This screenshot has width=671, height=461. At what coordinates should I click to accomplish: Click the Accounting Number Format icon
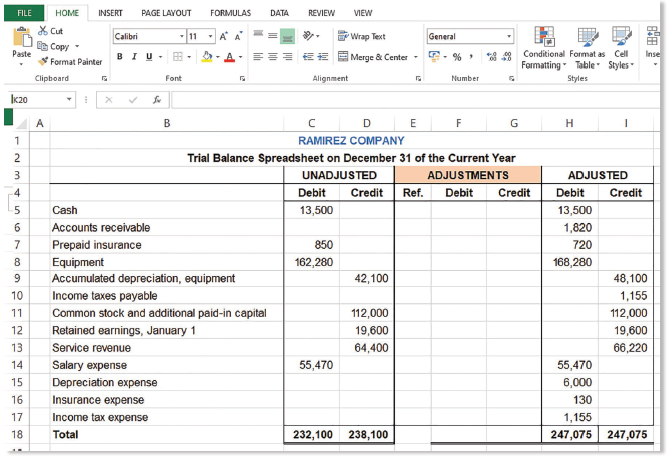tap(434, 57)
